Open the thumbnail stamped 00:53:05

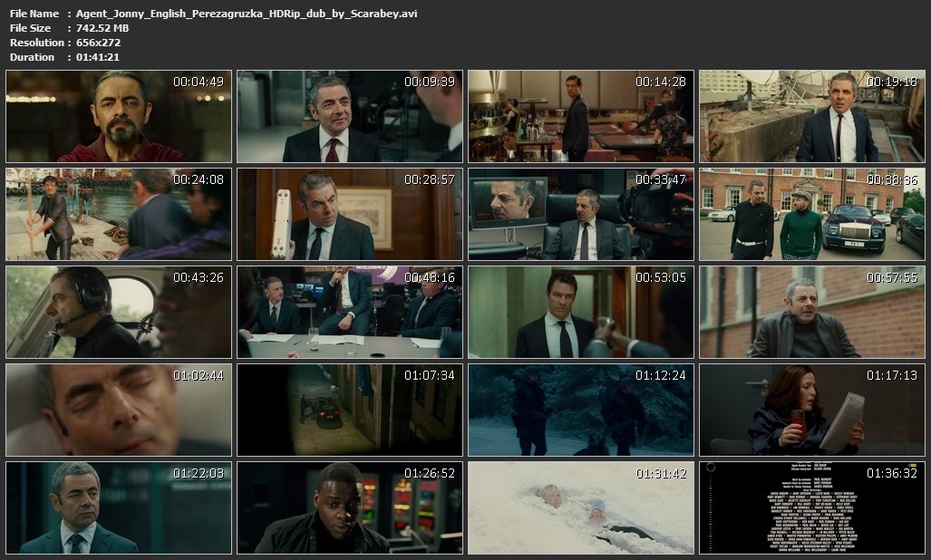coord(581,312)
